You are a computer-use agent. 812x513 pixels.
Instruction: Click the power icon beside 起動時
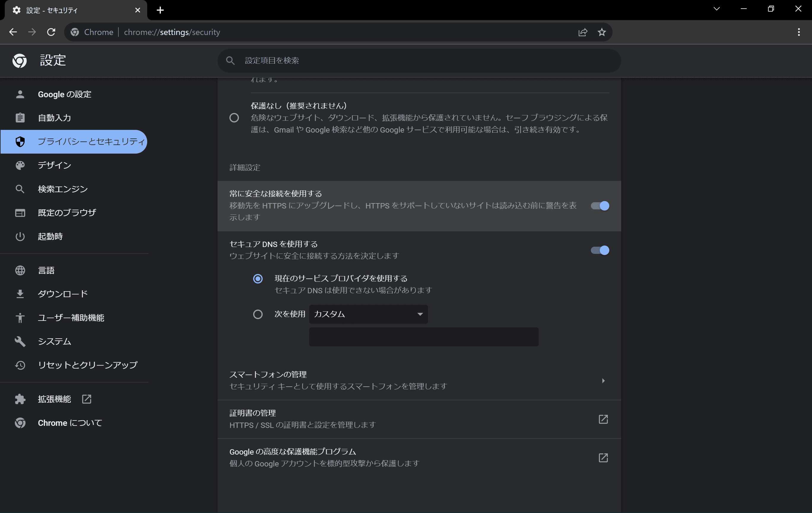pos(20,236)
